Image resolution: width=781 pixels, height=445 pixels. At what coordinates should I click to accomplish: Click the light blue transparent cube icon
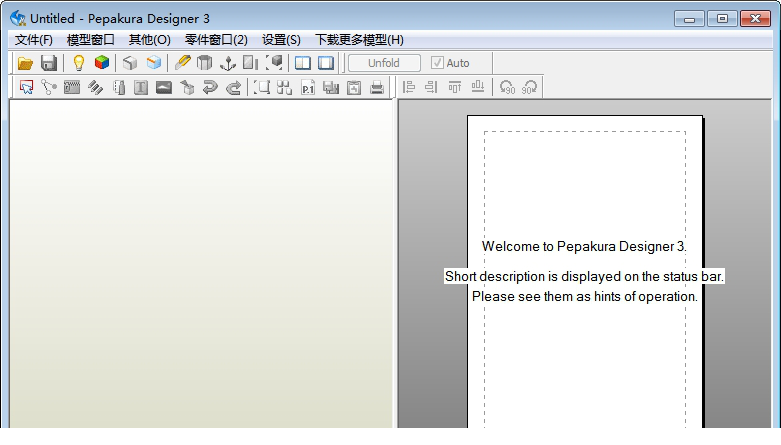click(x=154, y=63)
